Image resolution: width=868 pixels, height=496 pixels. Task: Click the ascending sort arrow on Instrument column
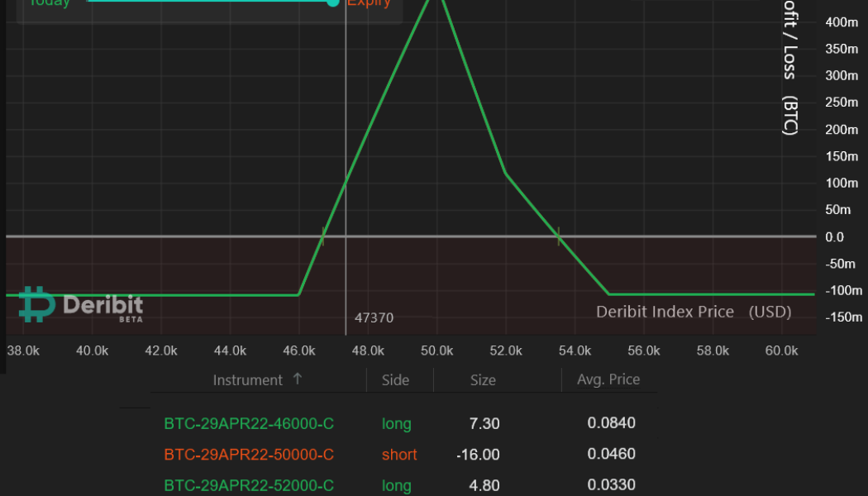[x=296, y=379]
